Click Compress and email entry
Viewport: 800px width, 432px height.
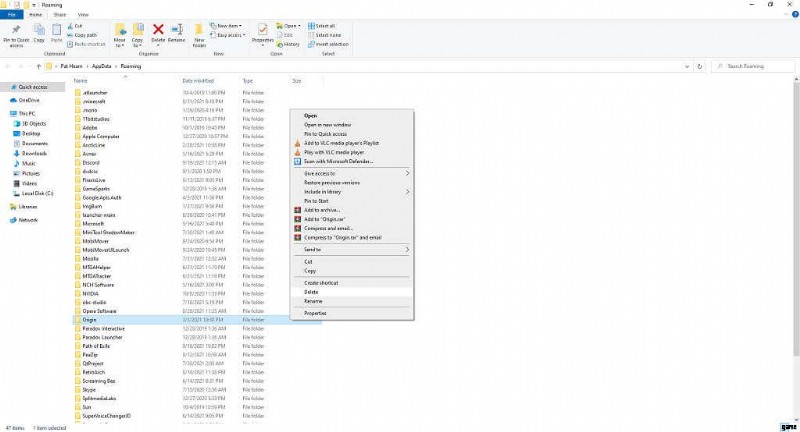pyautogui.click(x=352, y=228)
